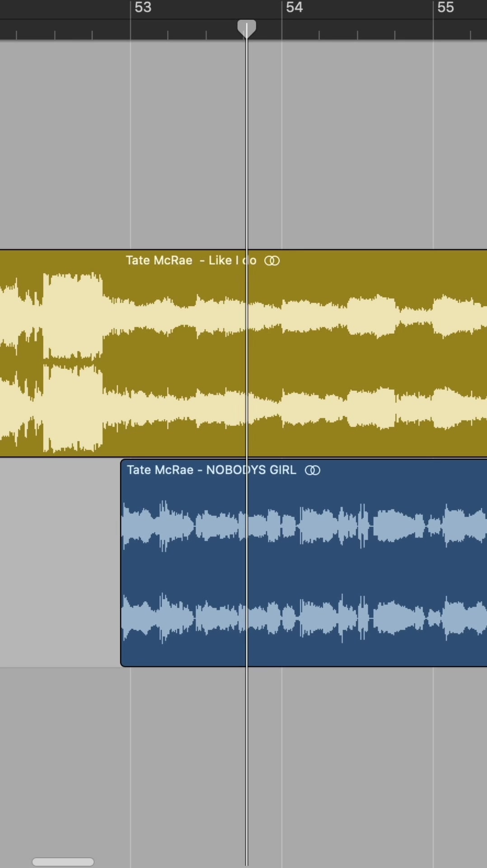The image size is (487, 868).
Task: Click bar 53 in the ruler
Action: tap(143, 7)
